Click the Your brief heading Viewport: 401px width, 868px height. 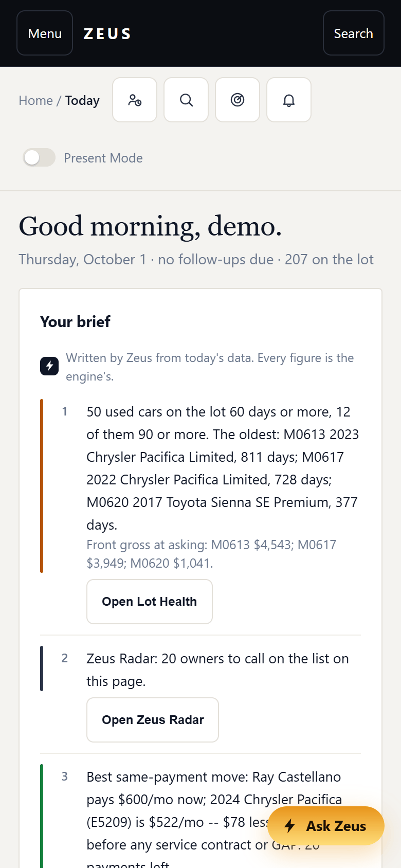pyautogui.click(x=75, y=322)
